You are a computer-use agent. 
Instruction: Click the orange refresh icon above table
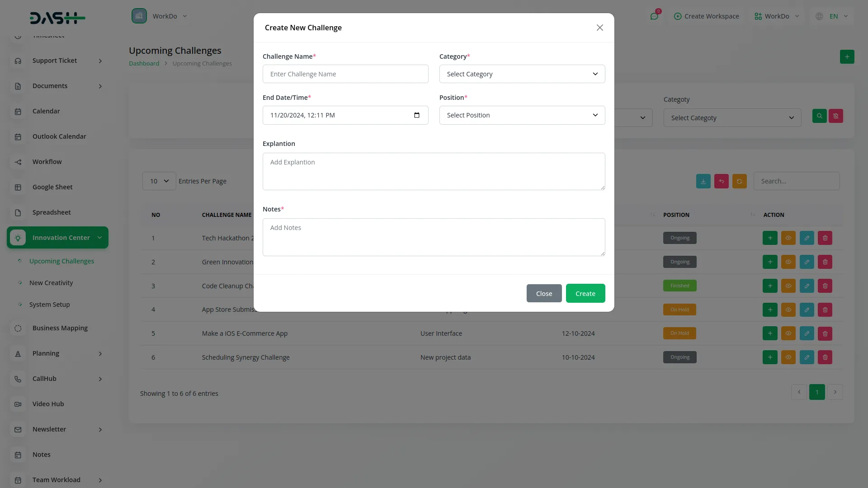[739, 181]
